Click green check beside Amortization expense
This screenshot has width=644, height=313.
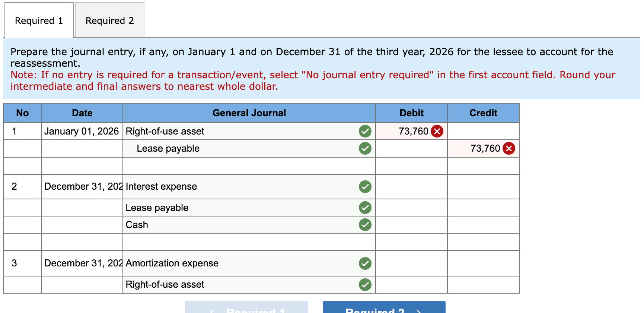pyautogui.click(x=365, y=263)
